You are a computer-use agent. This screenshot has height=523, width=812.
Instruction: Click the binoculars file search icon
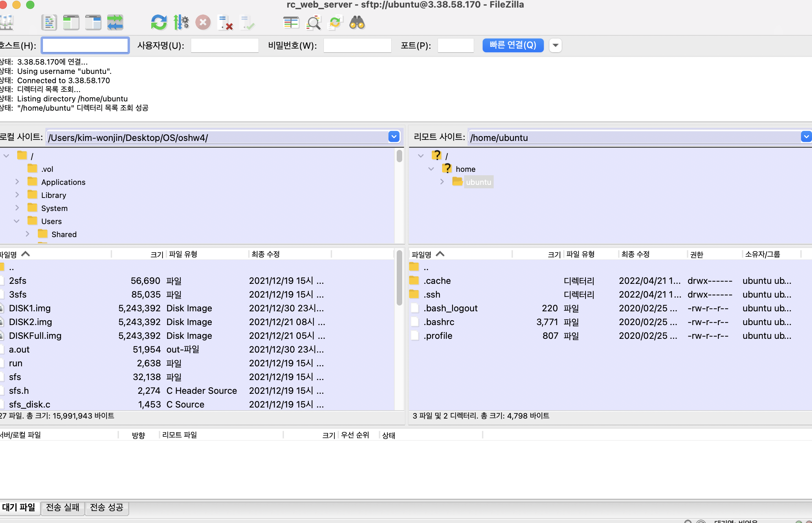pos(357,23)
